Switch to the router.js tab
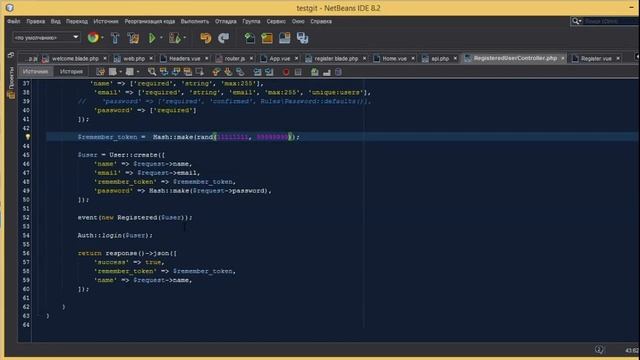Screen dimensions: 640x360 [234, 59]
